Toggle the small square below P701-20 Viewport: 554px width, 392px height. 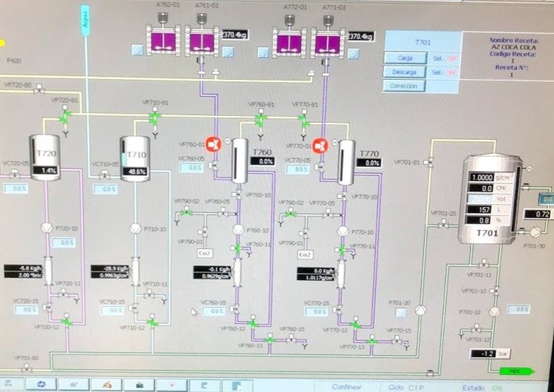400,314
